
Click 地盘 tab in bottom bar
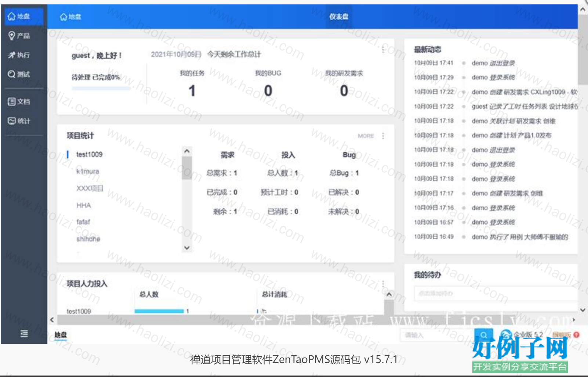(61, 335)
